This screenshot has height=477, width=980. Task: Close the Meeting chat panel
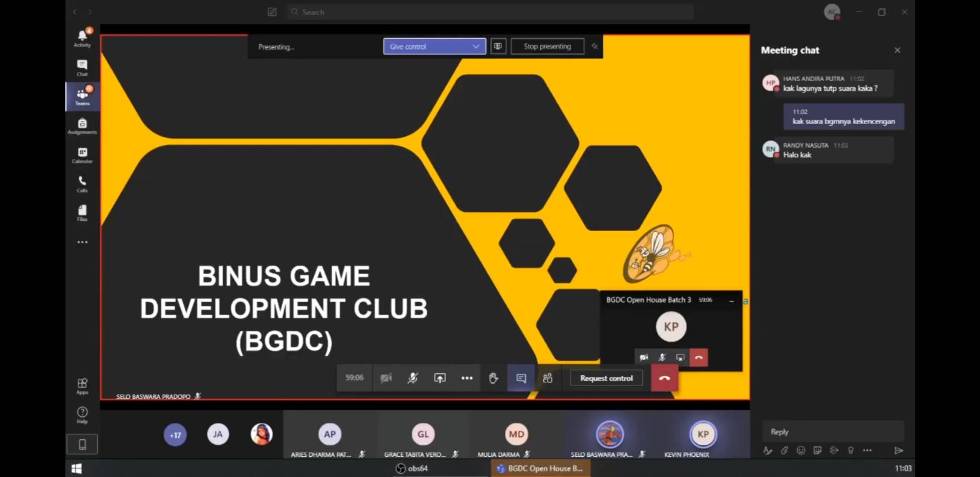pyautogui.click(x=897, y=50)
